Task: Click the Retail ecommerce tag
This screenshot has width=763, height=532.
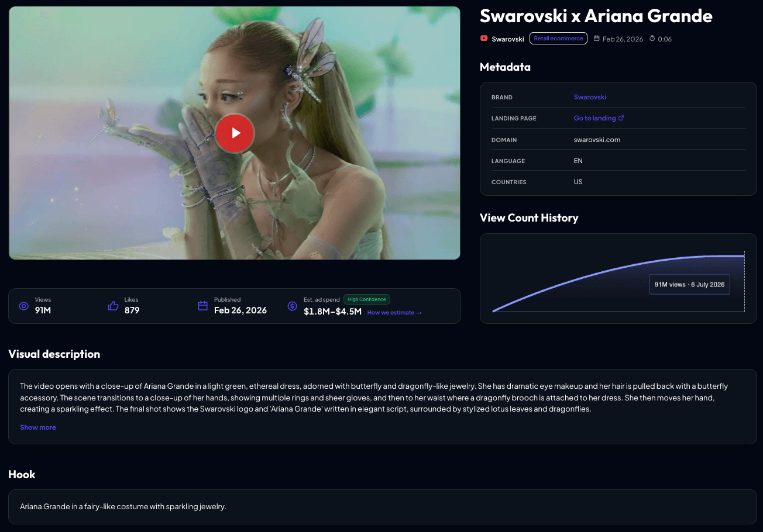Action: 558,39
